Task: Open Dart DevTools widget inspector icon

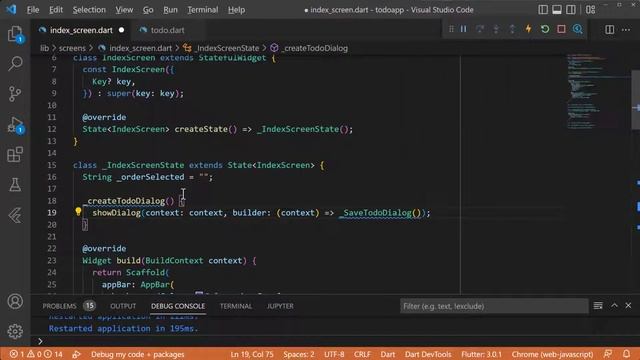Action: (x=578, y=29)
